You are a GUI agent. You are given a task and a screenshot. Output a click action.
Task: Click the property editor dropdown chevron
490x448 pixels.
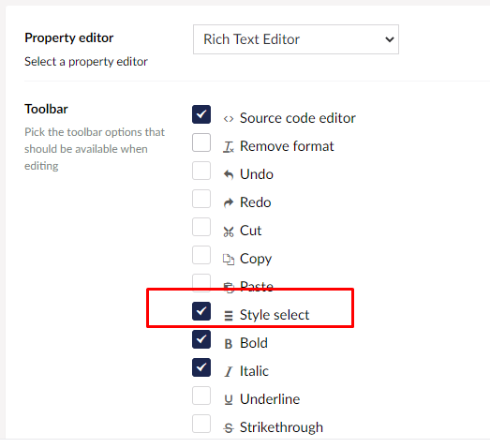coord(390,39)
